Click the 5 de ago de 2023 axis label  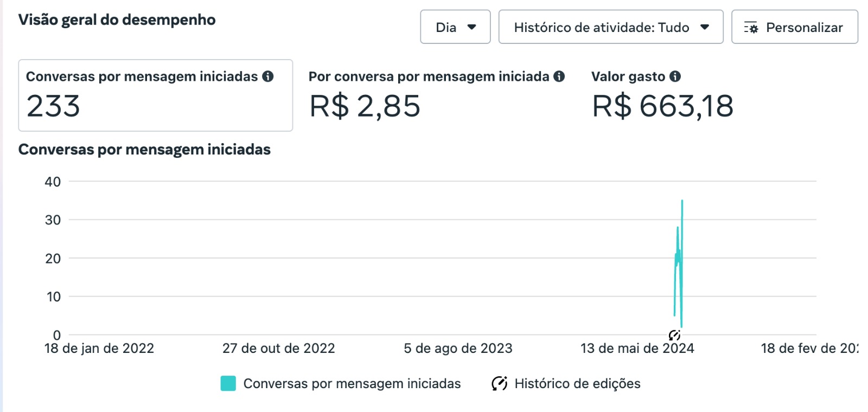458,349
